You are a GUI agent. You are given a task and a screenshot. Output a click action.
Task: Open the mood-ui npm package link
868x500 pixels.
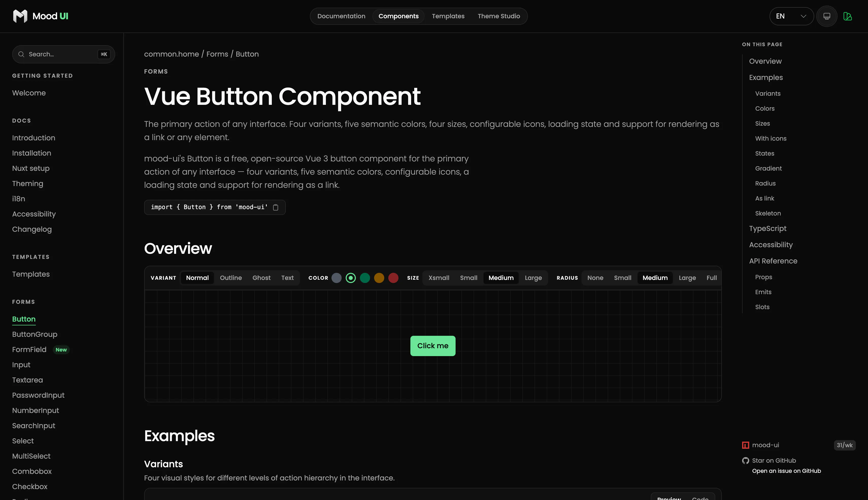pyautogui.click(x=766, y=445)
